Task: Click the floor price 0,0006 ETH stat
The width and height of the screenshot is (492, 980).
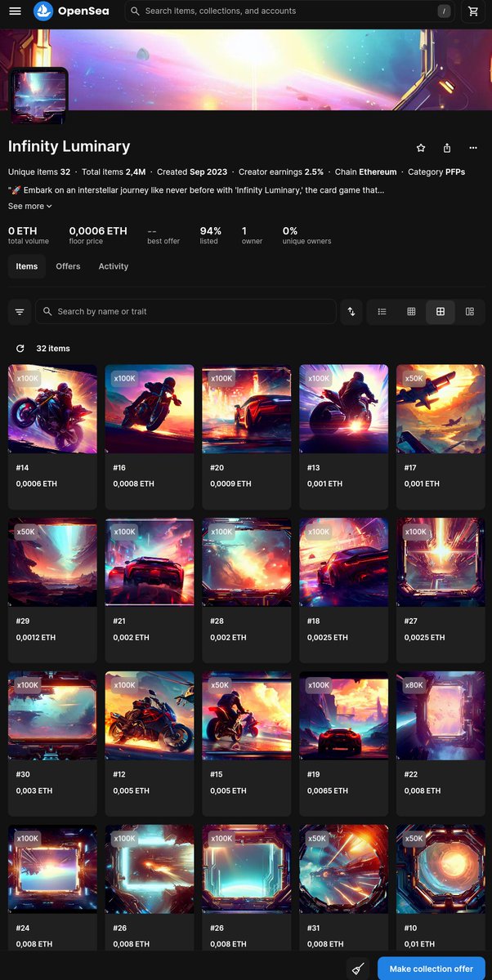Action: (98, 235)
